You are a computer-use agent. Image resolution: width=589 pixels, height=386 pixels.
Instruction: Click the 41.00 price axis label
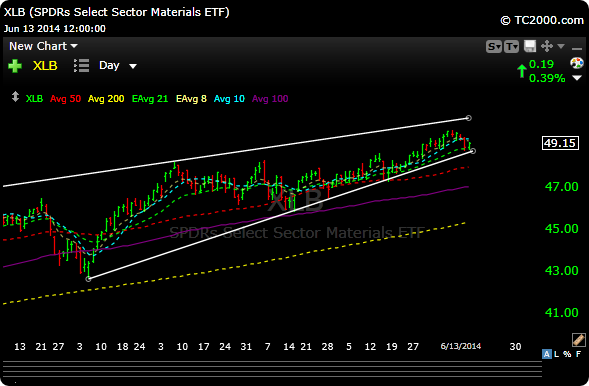[x=562, y=312]
